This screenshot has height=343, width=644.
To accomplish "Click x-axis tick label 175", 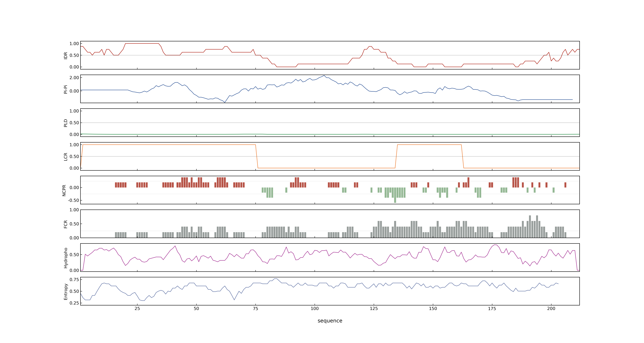I will (492, 309).
